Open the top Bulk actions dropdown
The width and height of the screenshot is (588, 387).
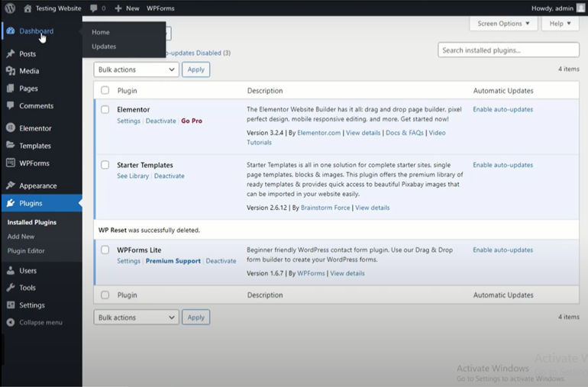point(136,69)
